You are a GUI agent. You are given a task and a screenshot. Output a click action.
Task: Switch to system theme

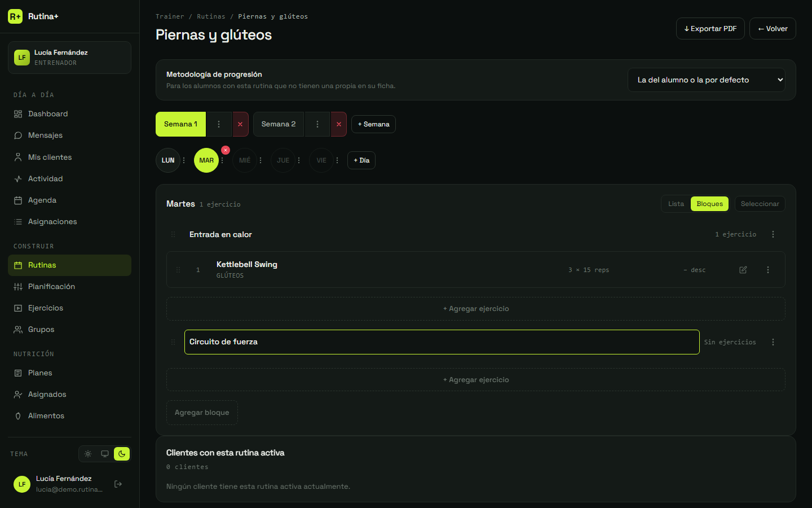[105, 454]
